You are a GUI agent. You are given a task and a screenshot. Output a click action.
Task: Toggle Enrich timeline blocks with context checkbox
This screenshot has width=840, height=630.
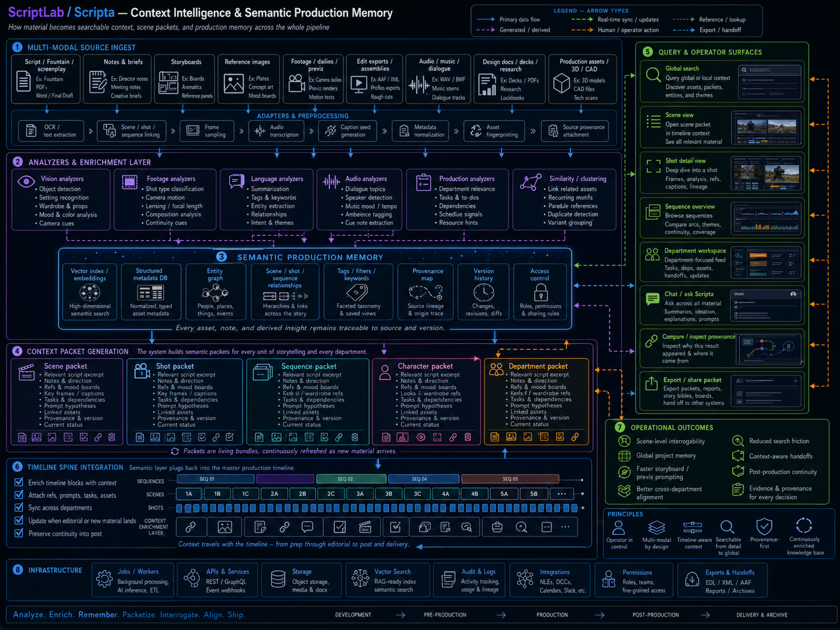tap(19, 482)
